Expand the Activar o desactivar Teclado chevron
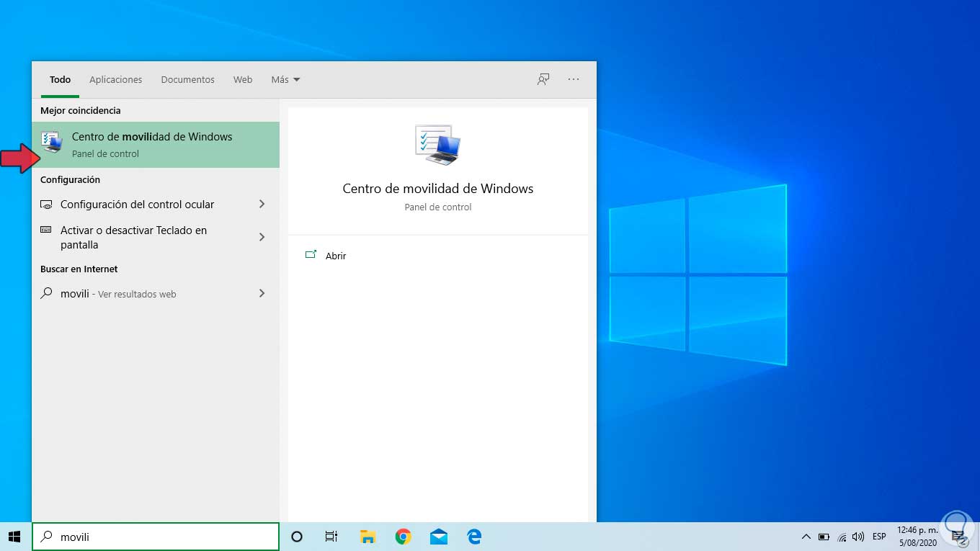The height and width of the screenshot is (551, 980). [x=262, y=237]
